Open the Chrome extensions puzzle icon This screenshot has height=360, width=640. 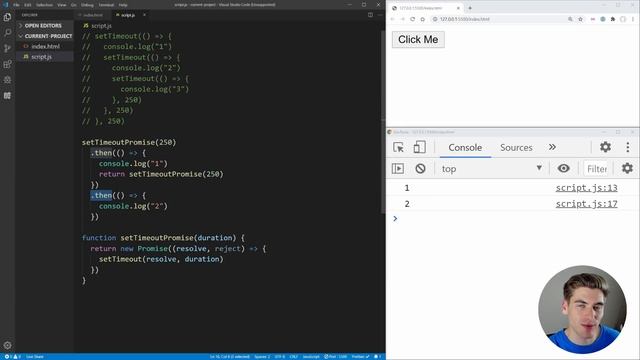pos(613,19)
